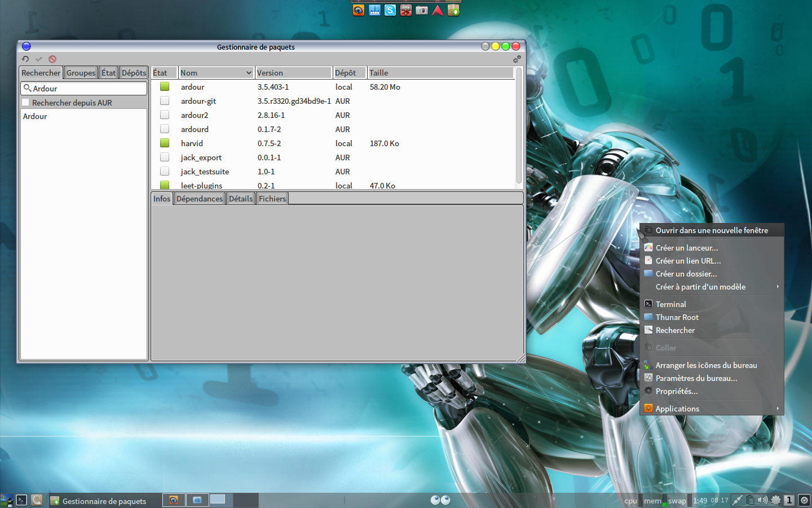This screenshot has height=508, width=812.
Task: Click the package installer box icon in the dock
Action: 454,10
